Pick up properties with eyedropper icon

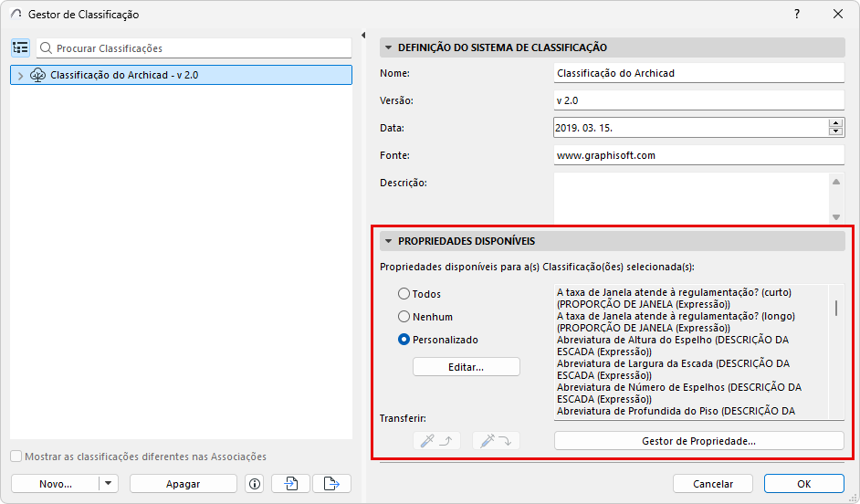[436, 440]
